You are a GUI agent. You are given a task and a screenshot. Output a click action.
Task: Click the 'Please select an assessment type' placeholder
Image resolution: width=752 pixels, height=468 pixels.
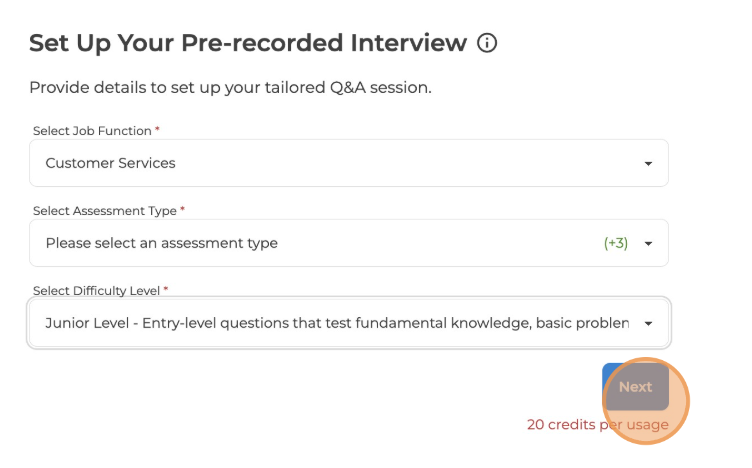161,243
